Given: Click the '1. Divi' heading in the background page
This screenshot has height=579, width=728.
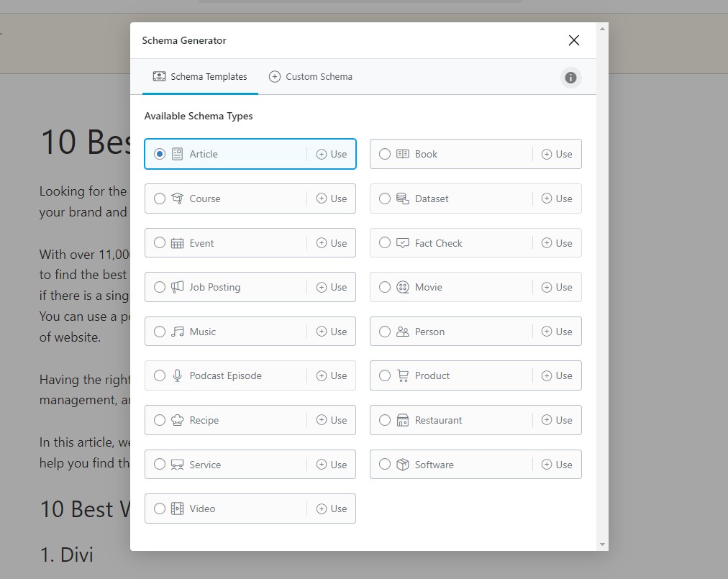Looking at the screenshot, I should 67,555.
